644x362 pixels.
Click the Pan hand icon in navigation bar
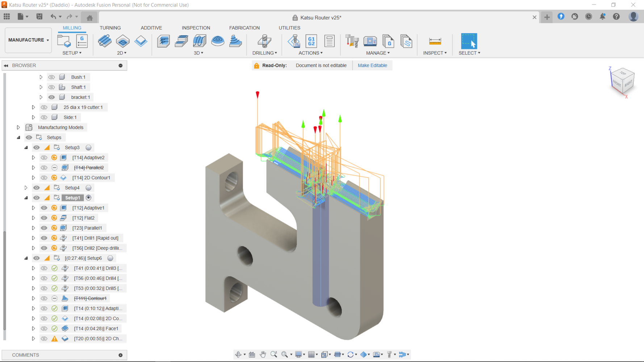coord(263,354)
